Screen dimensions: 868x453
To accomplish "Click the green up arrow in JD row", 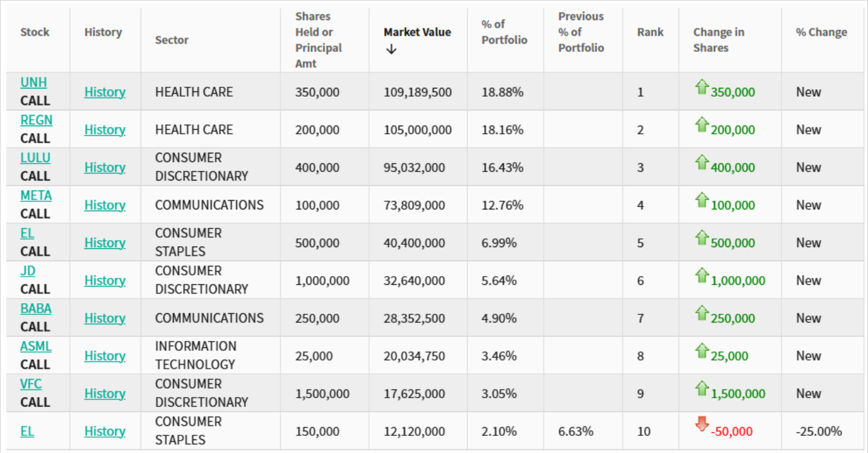I will (701, 276).
